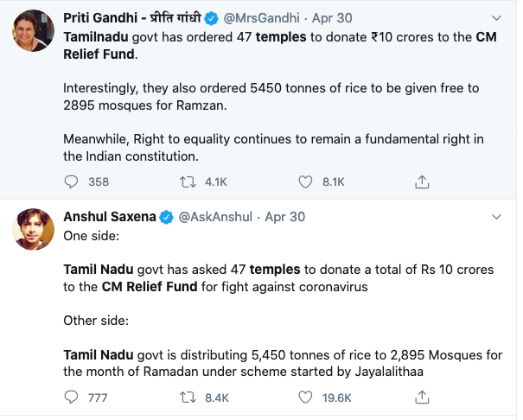Share Anshul Saxena's tweet

coord(422,398)
